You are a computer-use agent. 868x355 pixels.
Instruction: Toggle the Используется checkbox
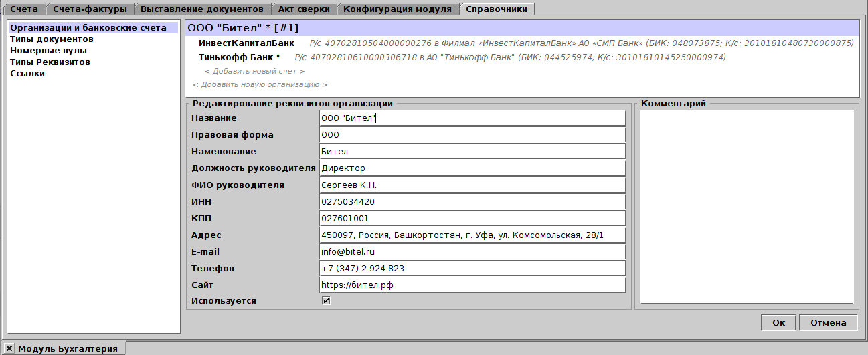point(326,301)
